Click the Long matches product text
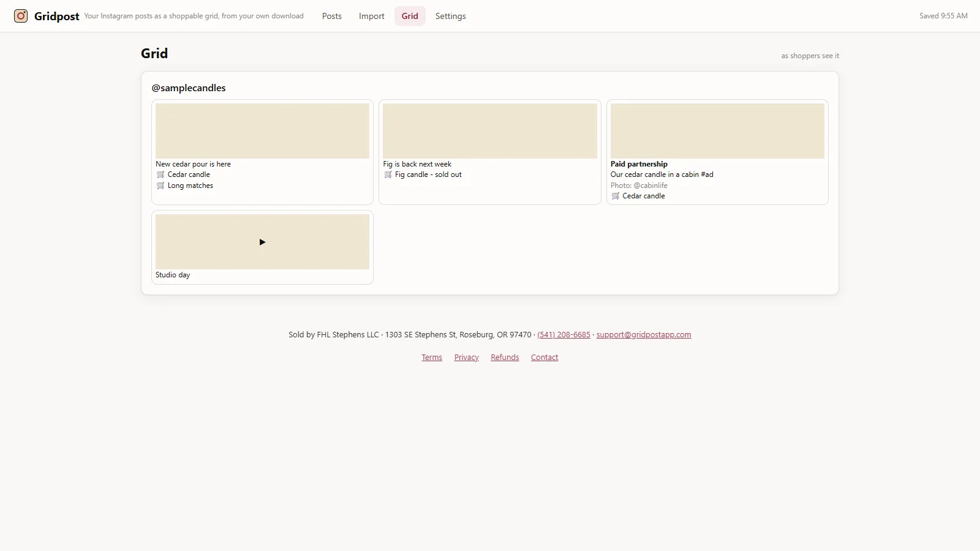Screen dimensions: 980x551 point(190,186)
